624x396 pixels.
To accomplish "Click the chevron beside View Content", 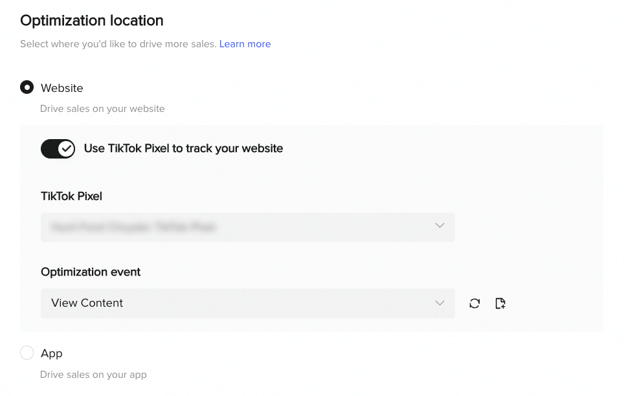I will (x=440, y=303).
